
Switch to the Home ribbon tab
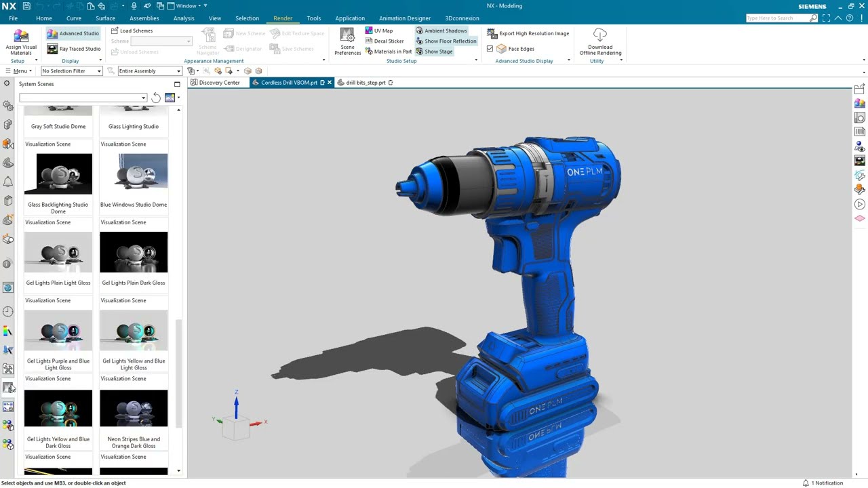click(x=43, y=18)
